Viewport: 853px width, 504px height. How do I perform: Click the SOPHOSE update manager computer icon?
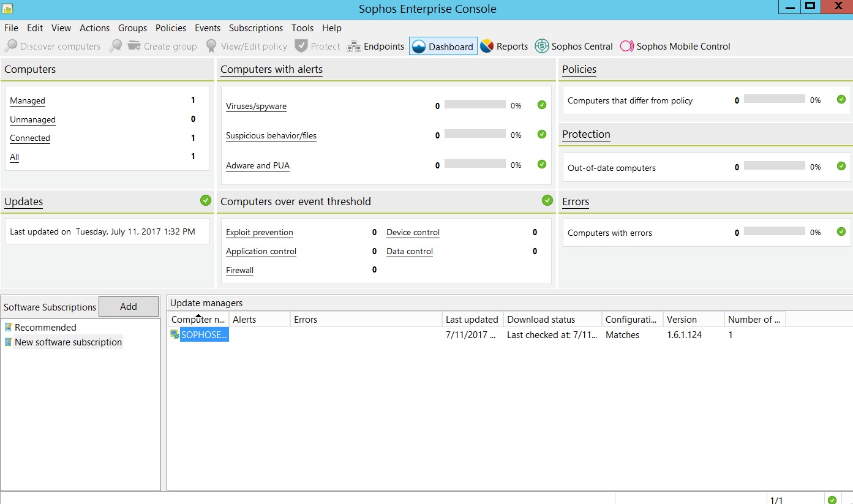pos(175,334)
